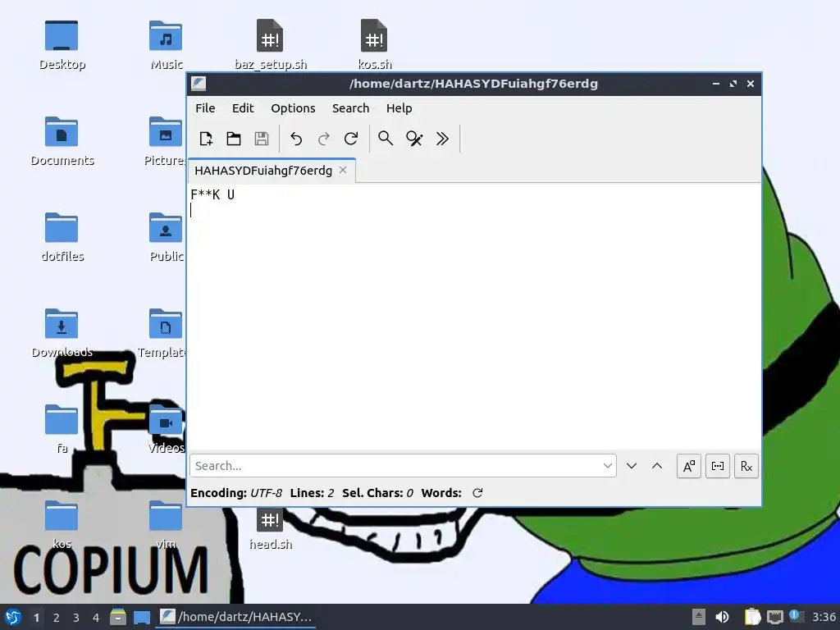The width and height of the screenshot is (840, 630).
Task: Open the File menu
Action: click(205, 108)
